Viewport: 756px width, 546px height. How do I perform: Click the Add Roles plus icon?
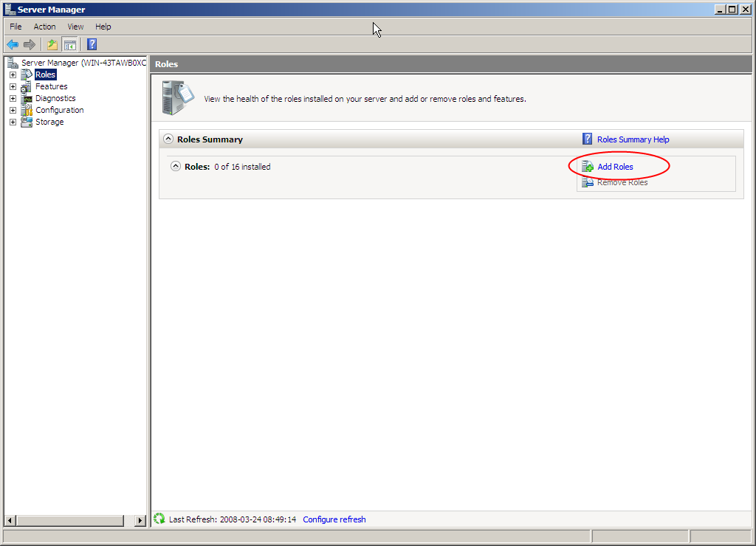point(587,167)
